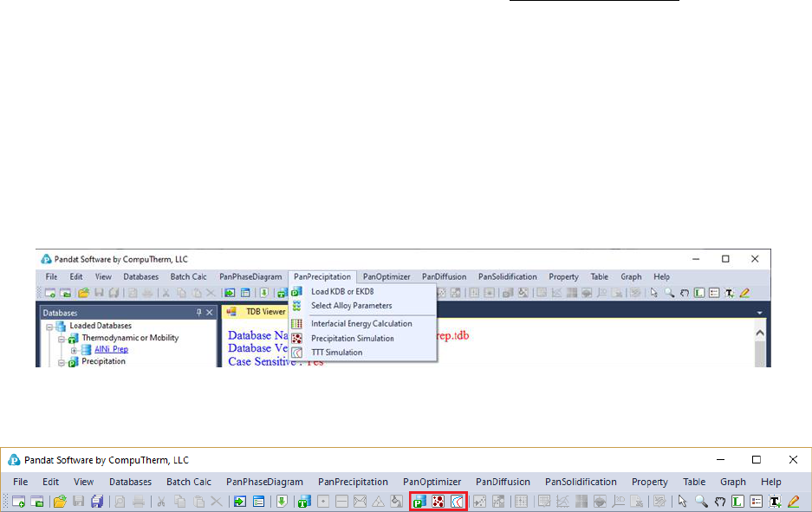Click the grayed 3D diagram icon in lower toolbar
Screen dimensions: 812x512
619,501
